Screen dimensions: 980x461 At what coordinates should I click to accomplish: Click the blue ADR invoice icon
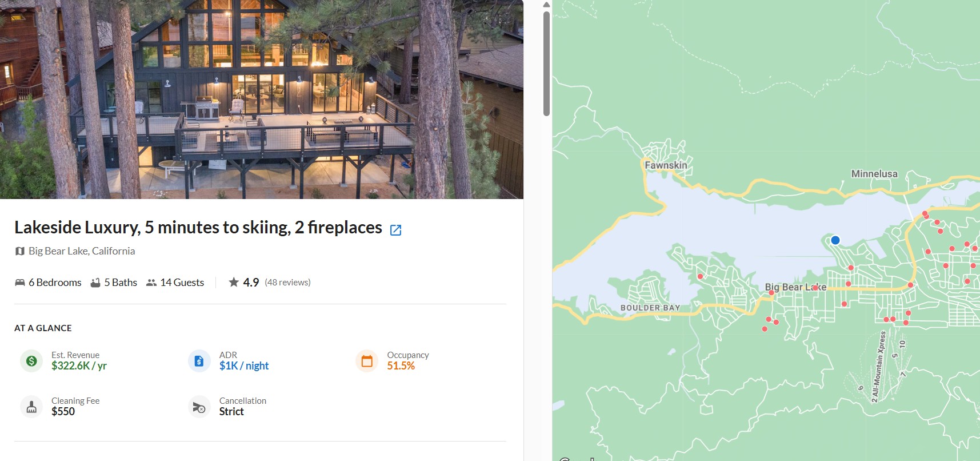(199, 361)
